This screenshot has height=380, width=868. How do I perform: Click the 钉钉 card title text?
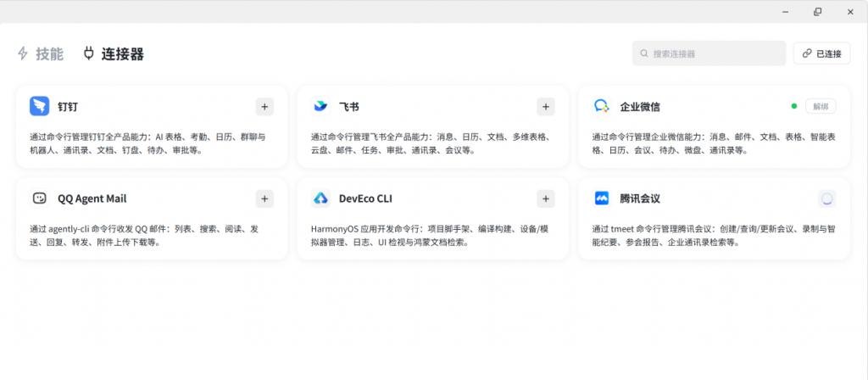(68, 107)
